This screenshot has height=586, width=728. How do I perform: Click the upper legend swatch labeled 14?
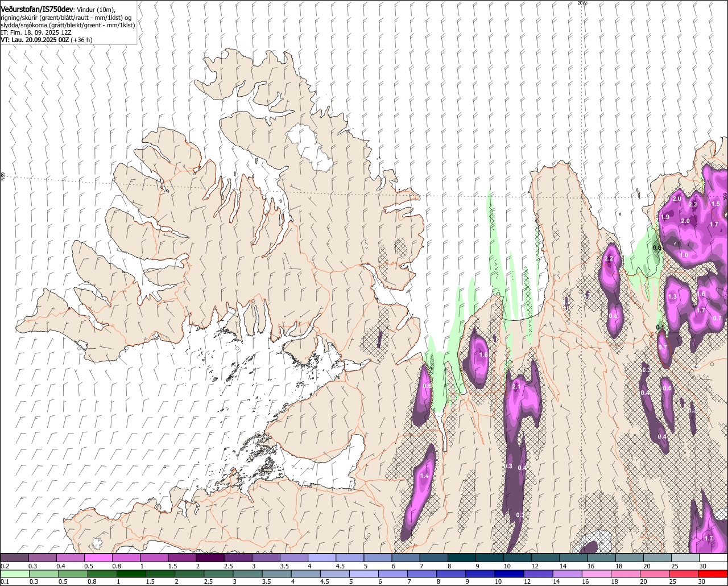coord(574,558)
